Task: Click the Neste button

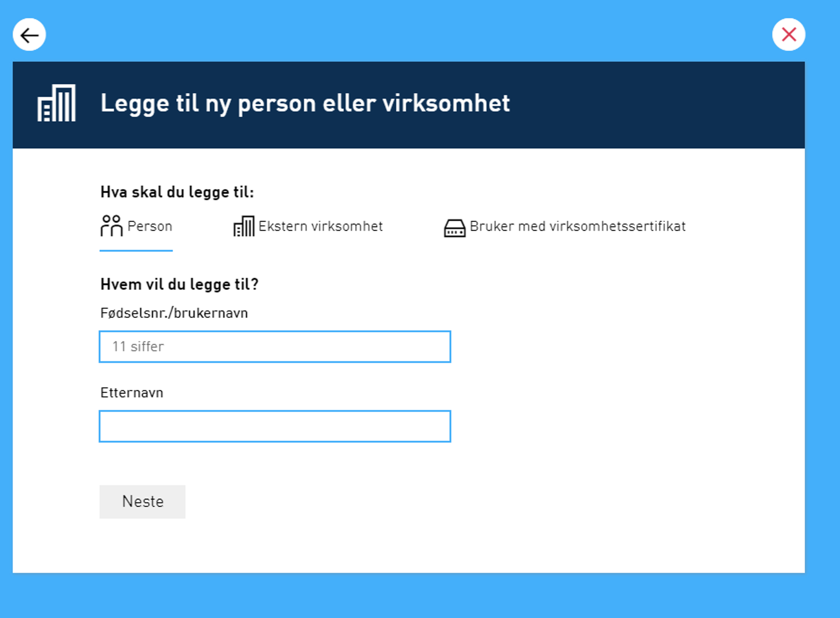Action: (142, 502)
